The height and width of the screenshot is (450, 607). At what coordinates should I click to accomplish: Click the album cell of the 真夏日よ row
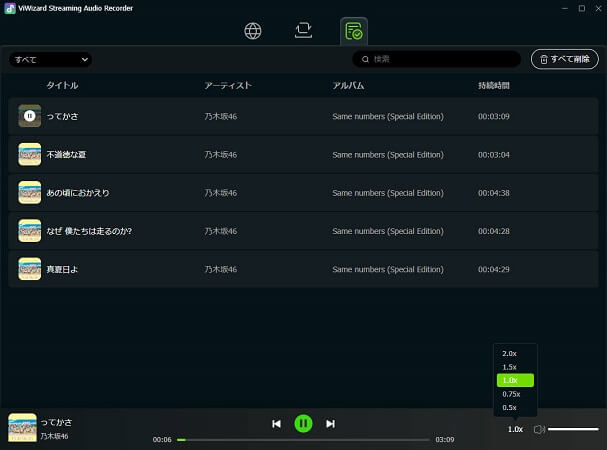tap(388, 270)
